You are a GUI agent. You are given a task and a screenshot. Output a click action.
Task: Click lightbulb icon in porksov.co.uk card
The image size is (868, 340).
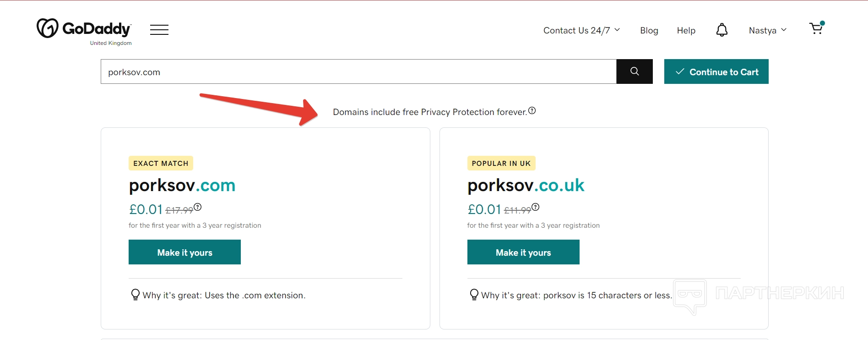click(474, 295)
